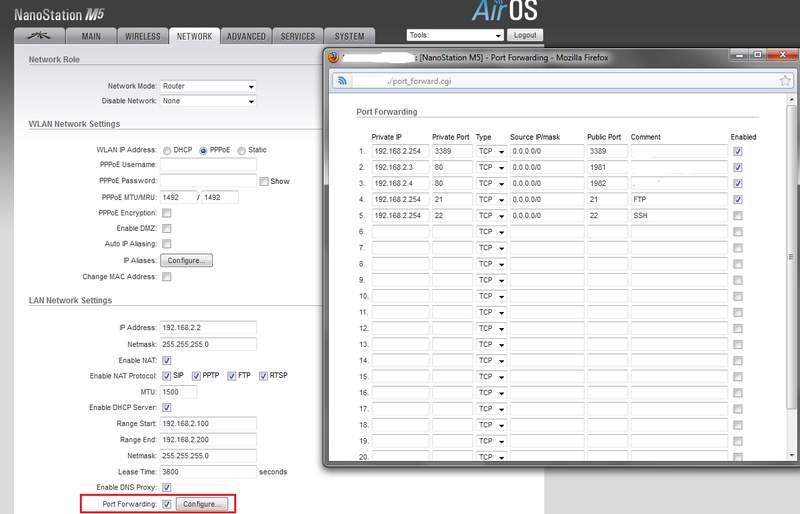The image size is (800, 514).
Task: Toggle the Auto IP Aliasing checkbox
Action: 167,243
